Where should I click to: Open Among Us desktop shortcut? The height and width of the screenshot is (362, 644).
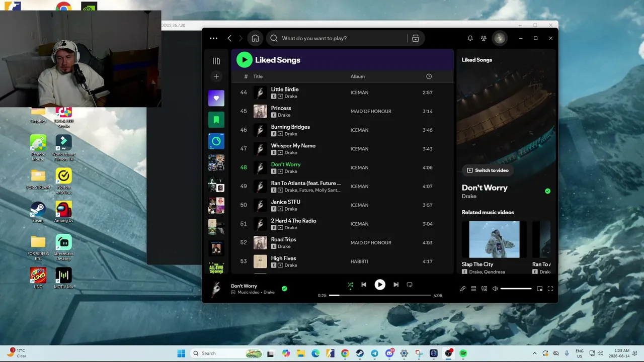coord(63,212)
